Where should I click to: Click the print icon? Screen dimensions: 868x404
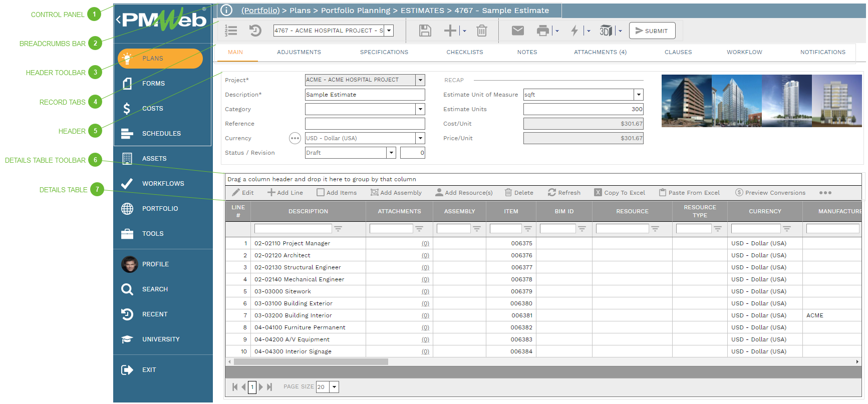pos(542,31)
